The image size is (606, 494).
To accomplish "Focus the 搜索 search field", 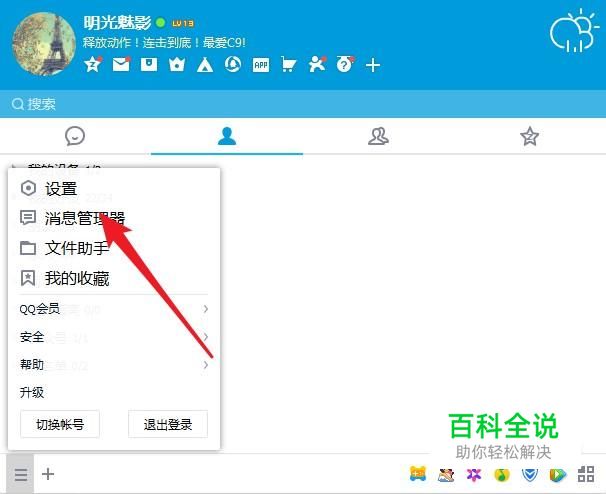I will click(x=303, y=104).
